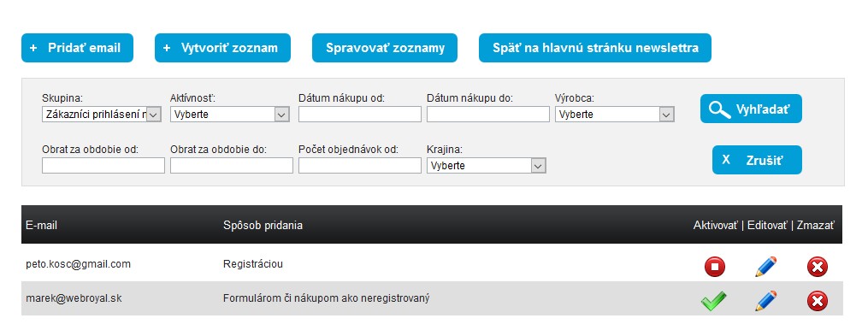Open Spravovať zoznamy

[385, 48]
